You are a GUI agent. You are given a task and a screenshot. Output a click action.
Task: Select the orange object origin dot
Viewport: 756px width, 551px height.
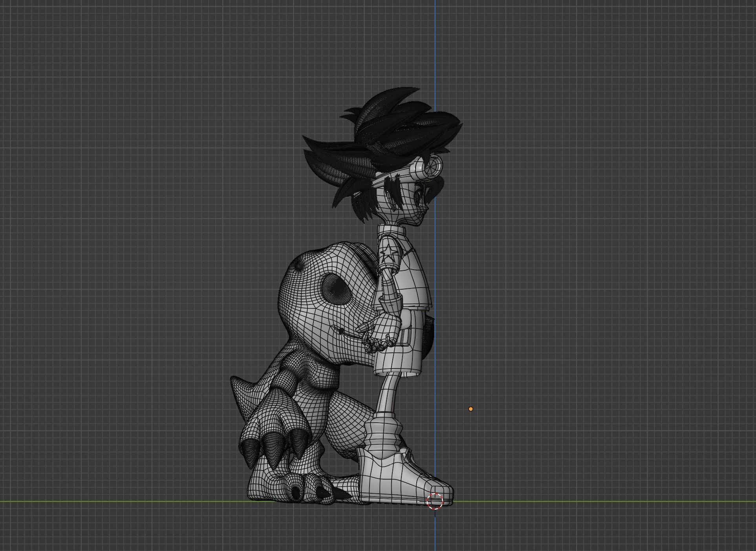470,409
